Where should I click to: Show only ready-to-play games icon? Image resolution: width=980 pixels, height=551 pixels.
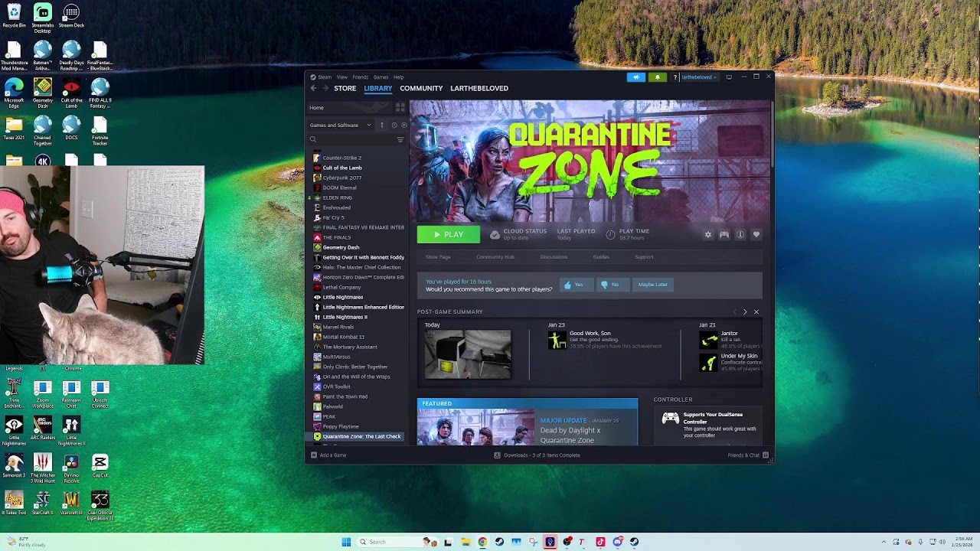click(x=403, y=125)
